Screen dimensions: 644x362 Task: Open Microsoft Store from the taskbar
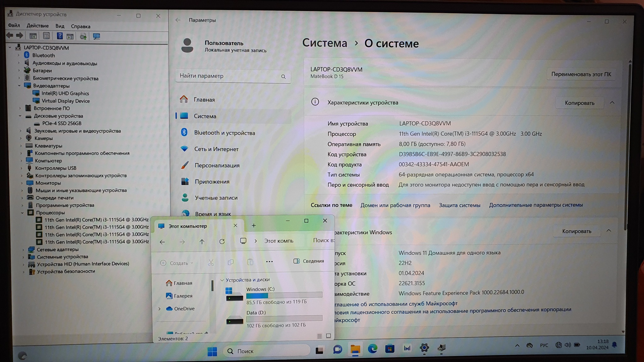(x=390, y=348)
